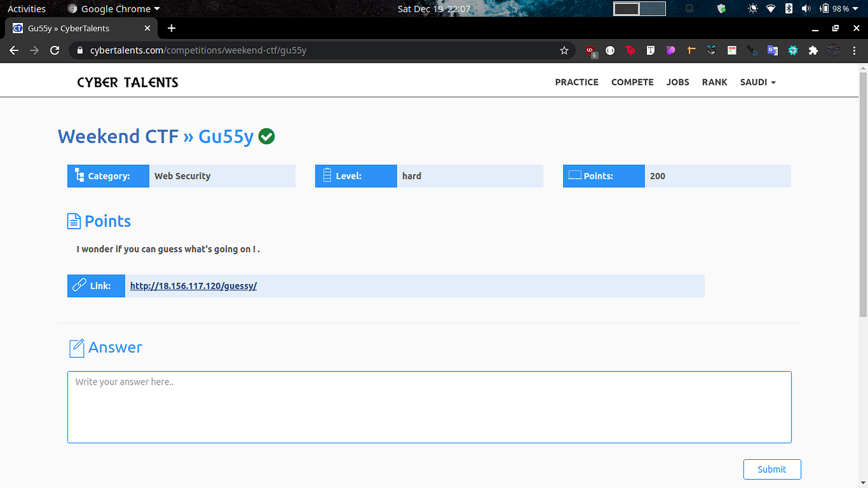Open the JOBS nav item
The image size is (868, 488).
coord(678,82)
